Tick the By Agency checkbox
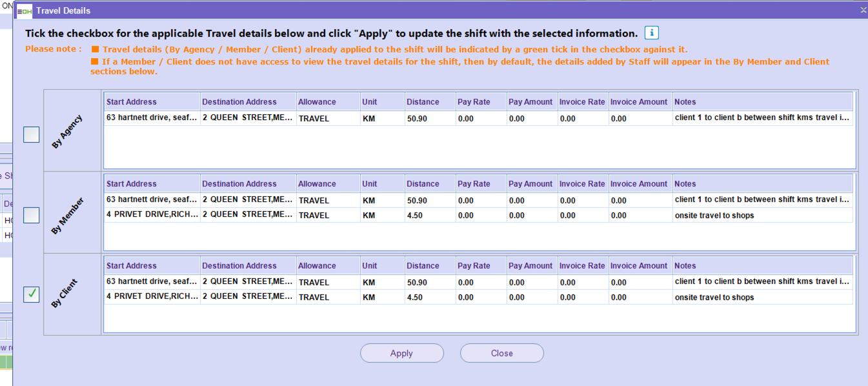868x386 pixels. (x=32, y=134)
